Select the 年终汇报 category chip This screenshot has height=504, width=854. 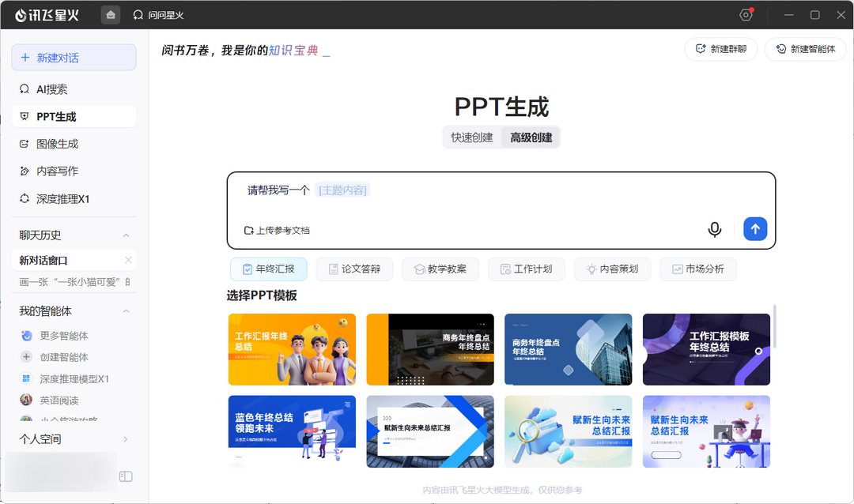(268, 269)
